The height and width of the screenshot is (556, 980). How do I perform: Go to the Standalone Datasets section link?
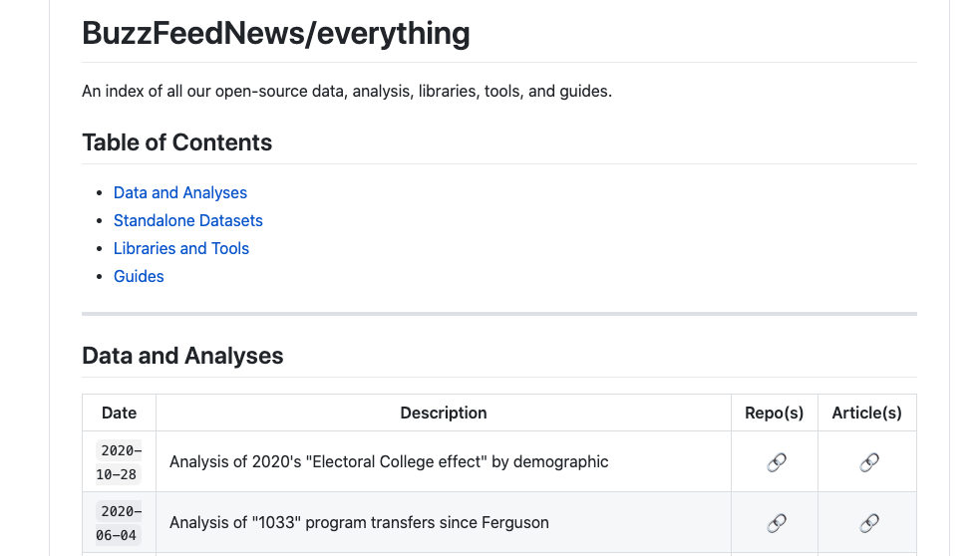coord(187,221)
